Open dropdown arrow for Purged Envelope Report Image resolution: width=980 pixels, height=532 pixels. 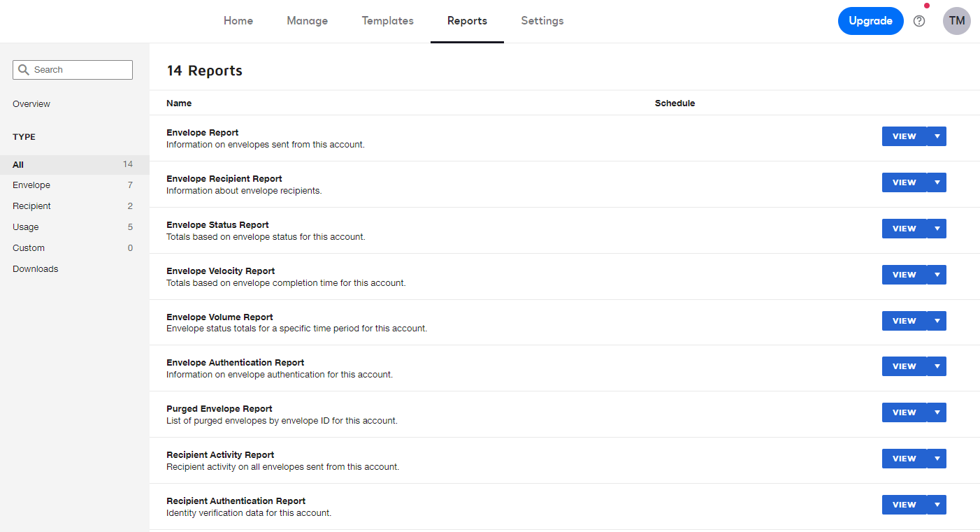(937, 412)
